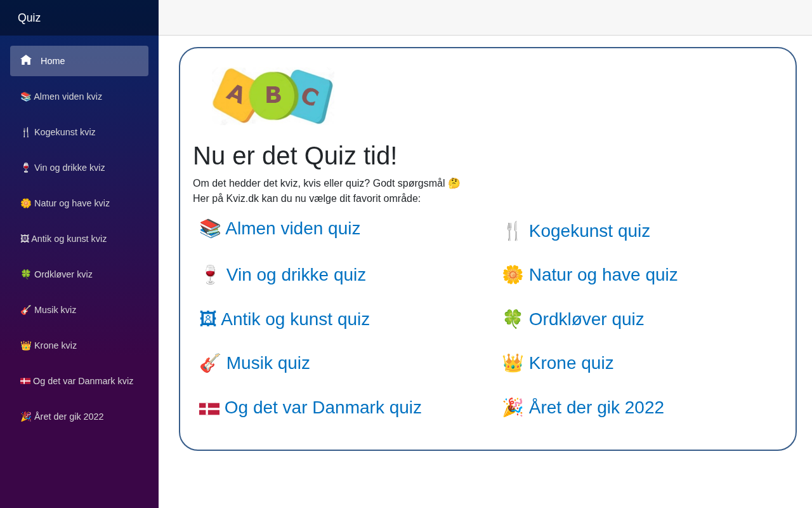Screen dimensions: 812x508
Task: Select Kogekunst kviz from the sidebar
Action: point(65,132)
